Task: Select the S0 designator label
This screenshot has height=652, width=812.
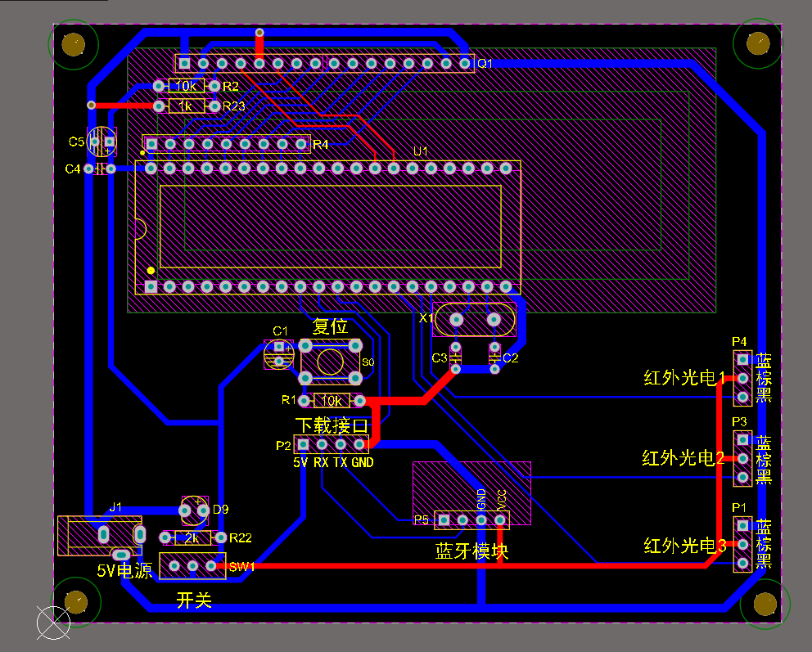Action: coord(368,362)
